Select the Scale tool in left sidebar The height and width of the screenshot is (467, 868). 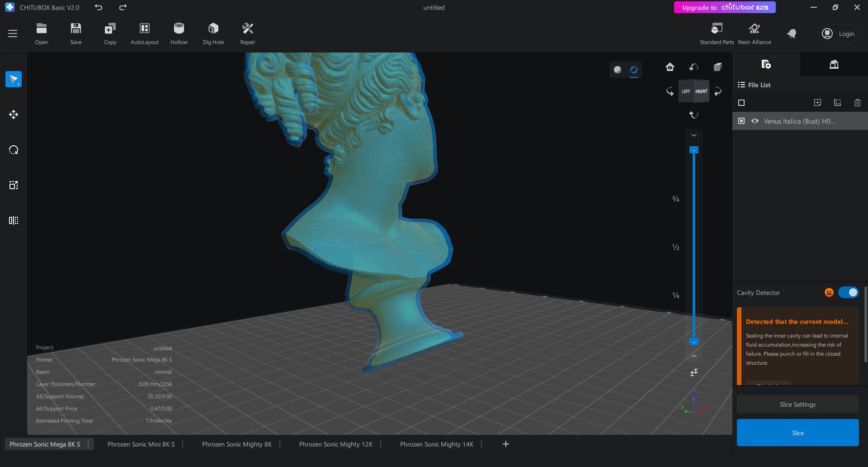point(14,185)
